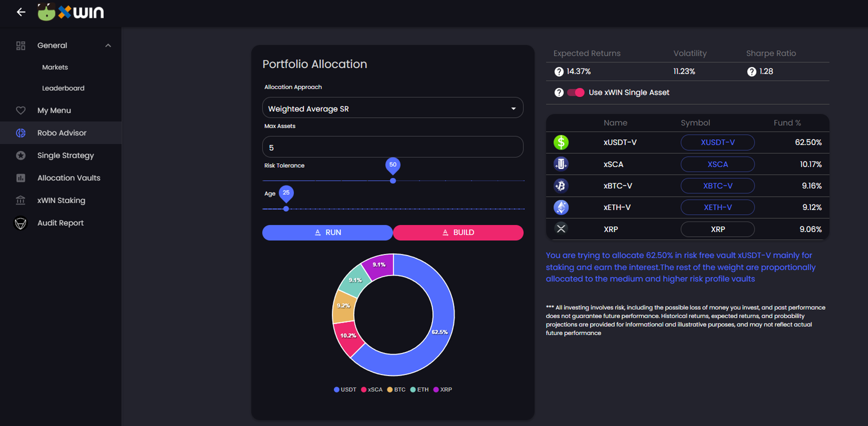868x426 pixels.
Task: Click the Max Assets input field
Action: pos(393,147)
